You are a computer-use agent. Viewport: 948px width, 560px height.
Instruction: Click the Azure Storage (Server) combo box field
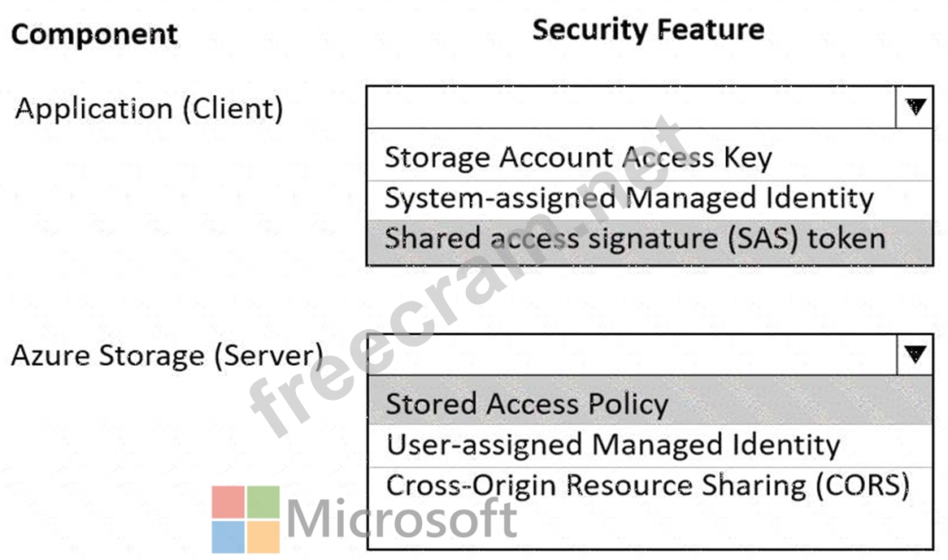tap(633, 354)
